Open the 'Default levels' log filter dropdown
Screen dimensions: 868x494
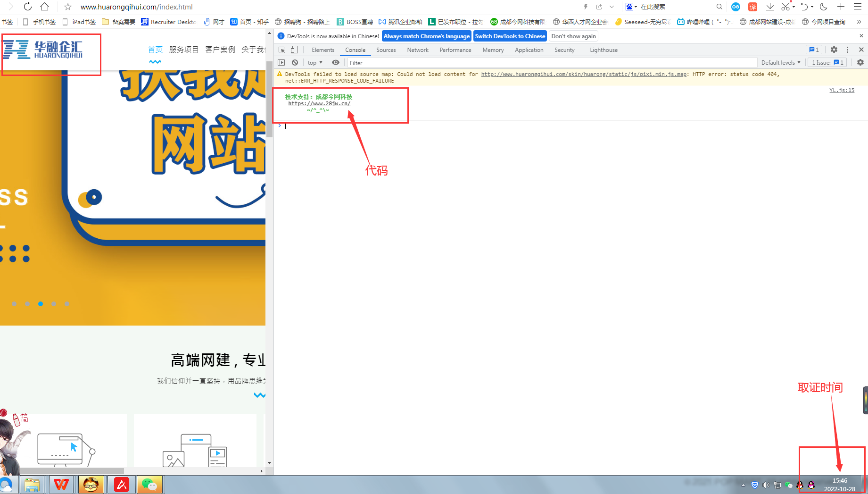[780, 62]
